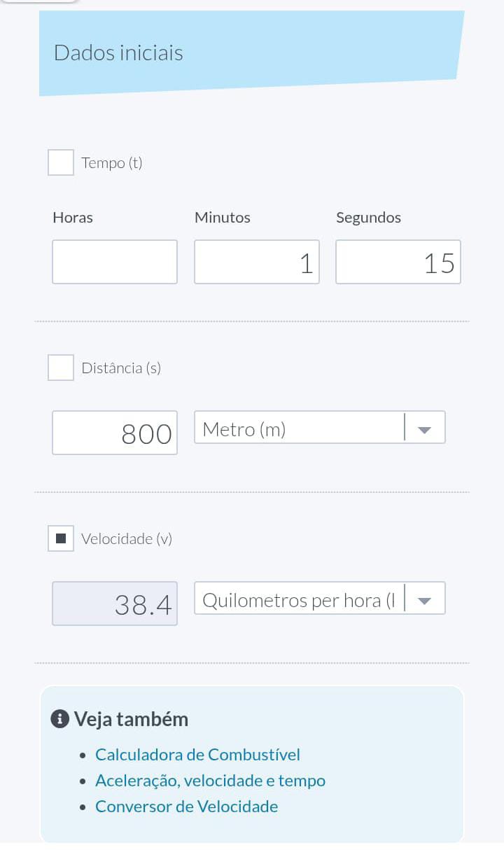This screenshot has height=850, width=504.
Task: Open the Metro (m) unit dropdown
Action: point(319,428)
